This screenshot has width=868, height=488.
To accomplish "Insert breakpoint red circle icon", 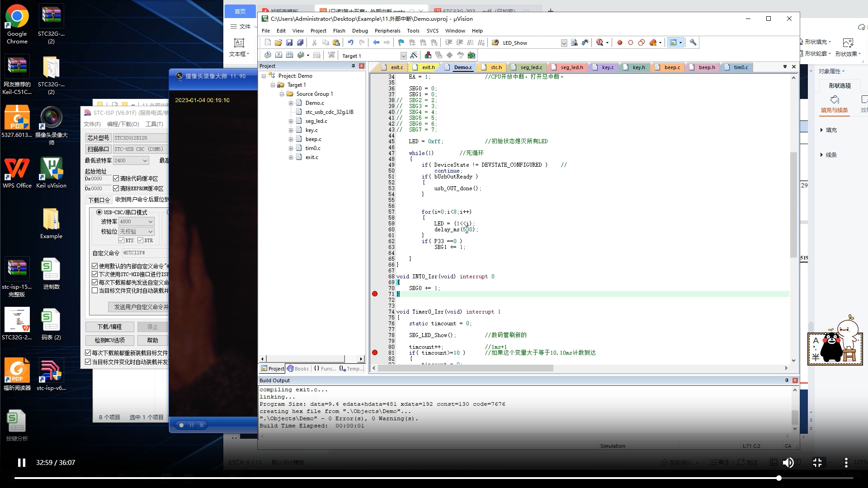I will coord(620,42).
